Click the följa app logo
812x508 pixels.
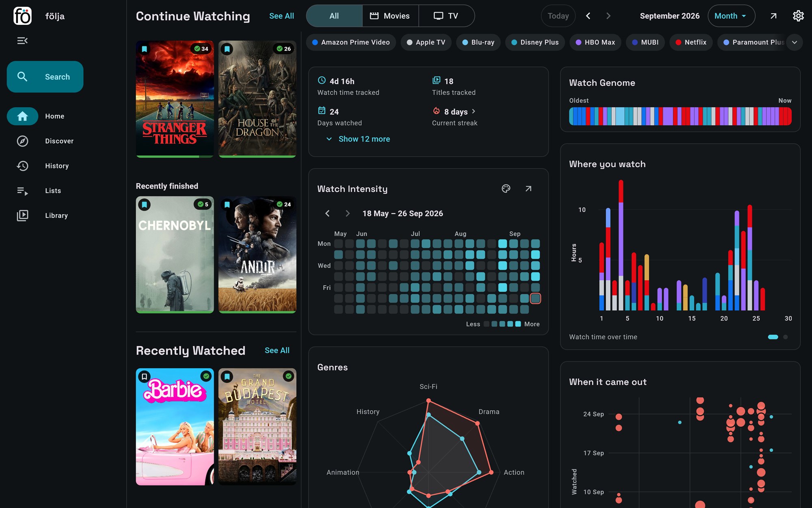click(22, 16)
